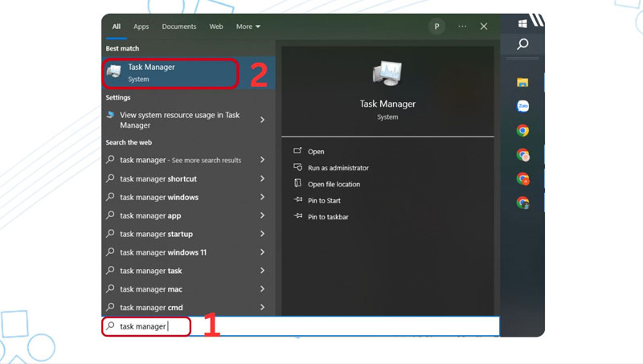The width and height of the screenshot is (643, 364).
Task: Expand the 'task manager cmd' suggestion arrow
Action: [x=262, y=308]
